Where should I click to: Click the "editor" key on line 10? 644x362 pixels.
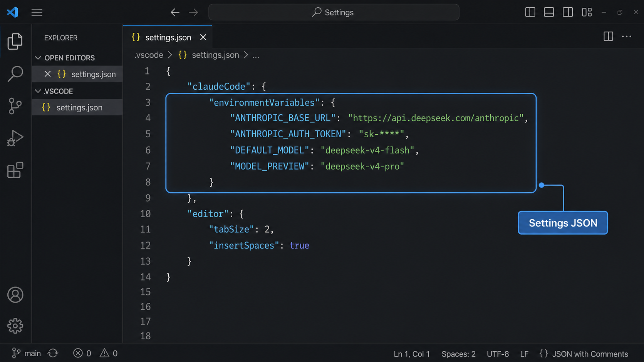tap(208, 214)
